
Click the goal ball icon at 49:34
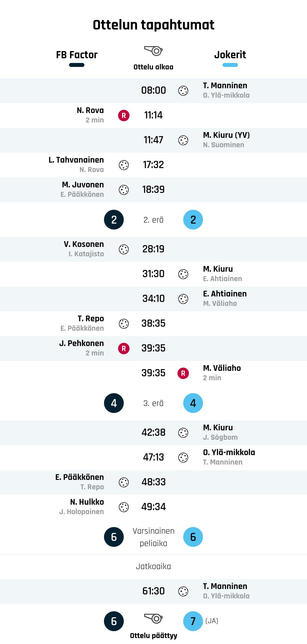tap(124, 507)
